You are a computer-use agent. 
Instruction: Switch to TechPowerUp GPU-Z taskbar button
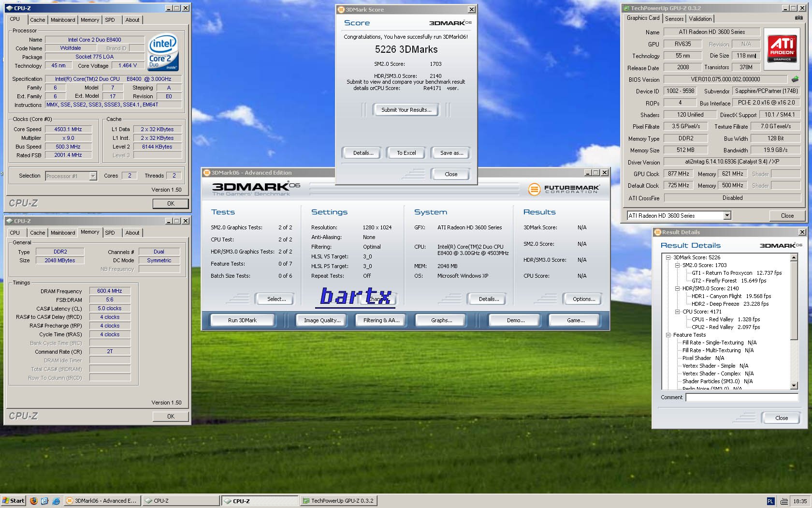point(338,501)
